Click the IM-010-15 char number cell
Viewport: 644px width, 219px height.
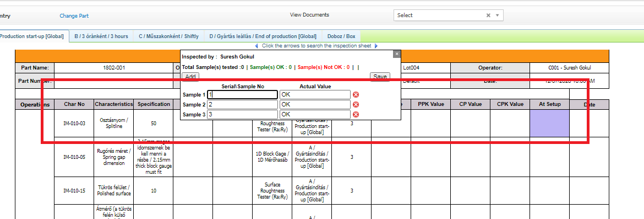74,191
